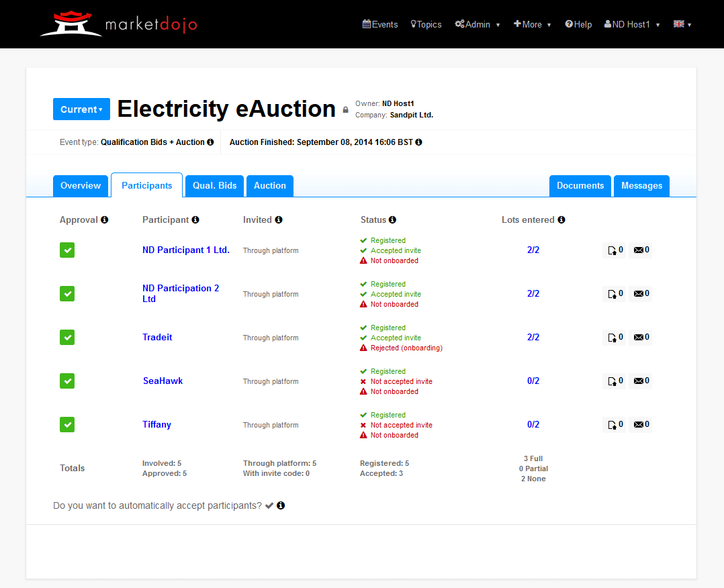Viewport: 724px width, 588px height.
Task: Toggle approval checkbox for SeaHawk
Action: tap(67, 381)
